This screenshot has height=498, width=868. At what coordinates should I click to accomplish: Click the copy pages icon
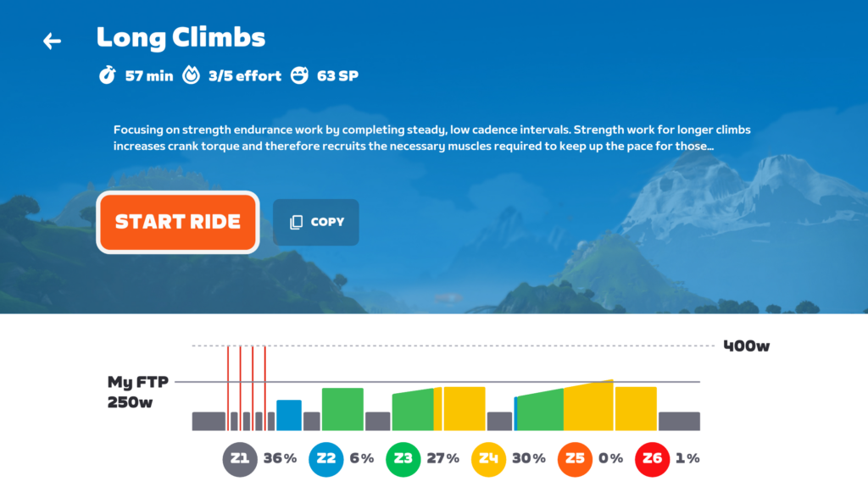click(x=296, y=222)
